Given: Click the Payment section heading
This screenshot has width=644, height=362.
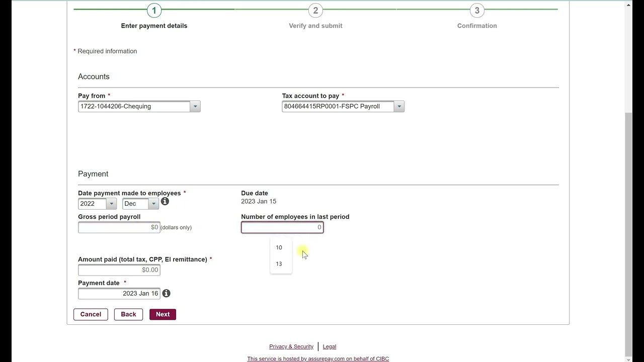Looking at the screenshot, I should [x=93, y=174].
